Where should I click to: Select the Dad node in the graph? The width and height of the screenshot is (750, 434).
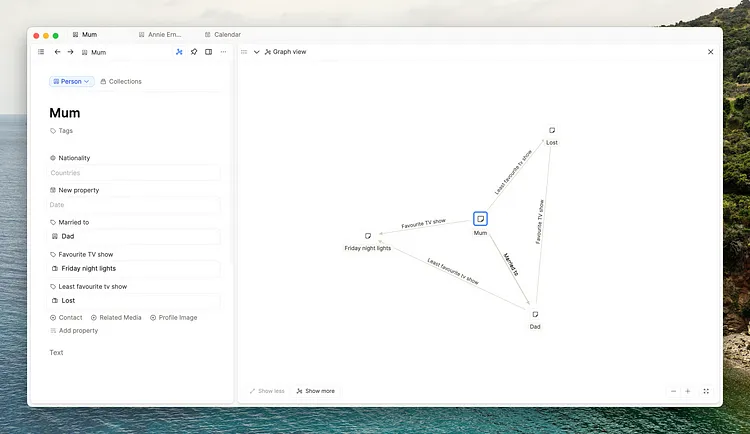pos(535,314)
